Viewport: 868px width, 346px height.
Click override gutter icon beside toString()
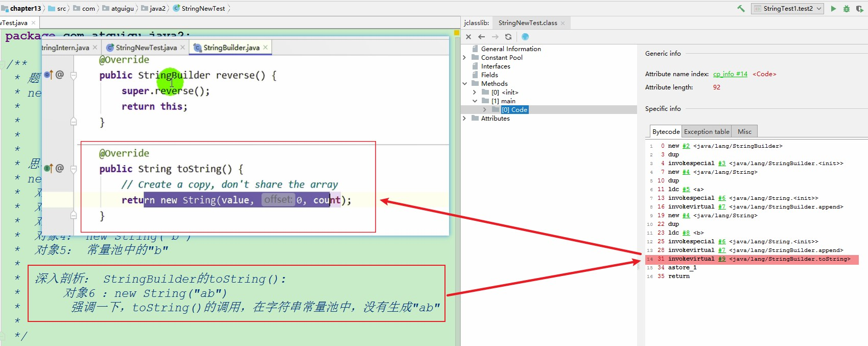tap(49, 168)
